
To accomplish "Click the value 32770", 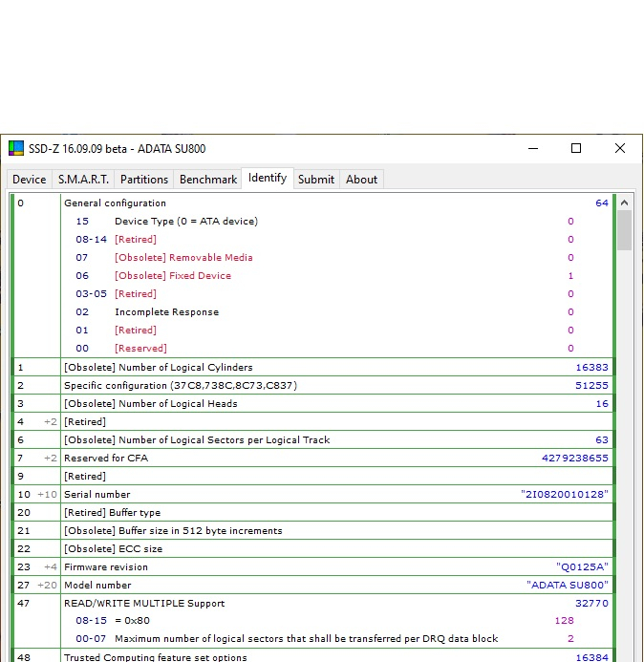I will pos(592,604).
